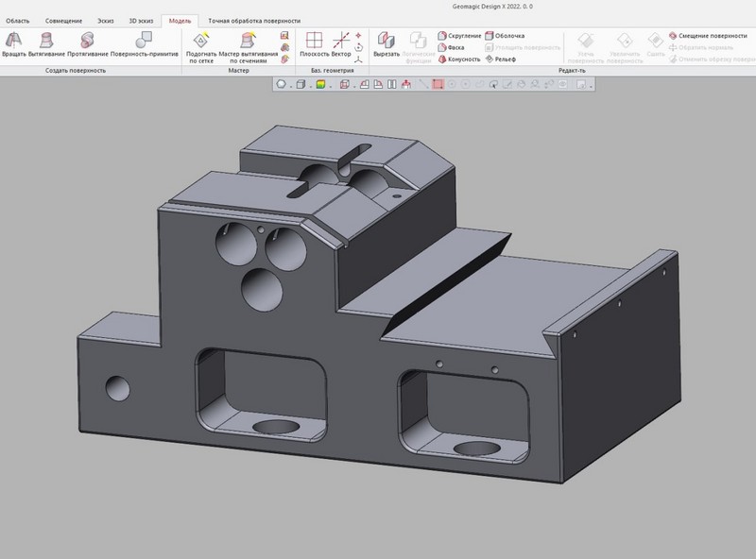756x559 pixels.
Task: Expand the last view toolbar dropdown arrow
Action: 591,86
